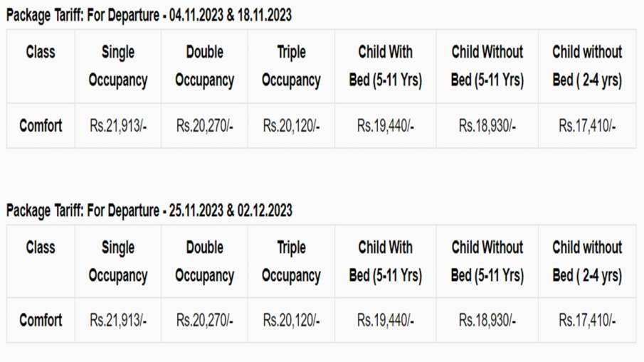Click Triple Occupancy header in the 25.11.2023 table

click(x=291, y=262)
